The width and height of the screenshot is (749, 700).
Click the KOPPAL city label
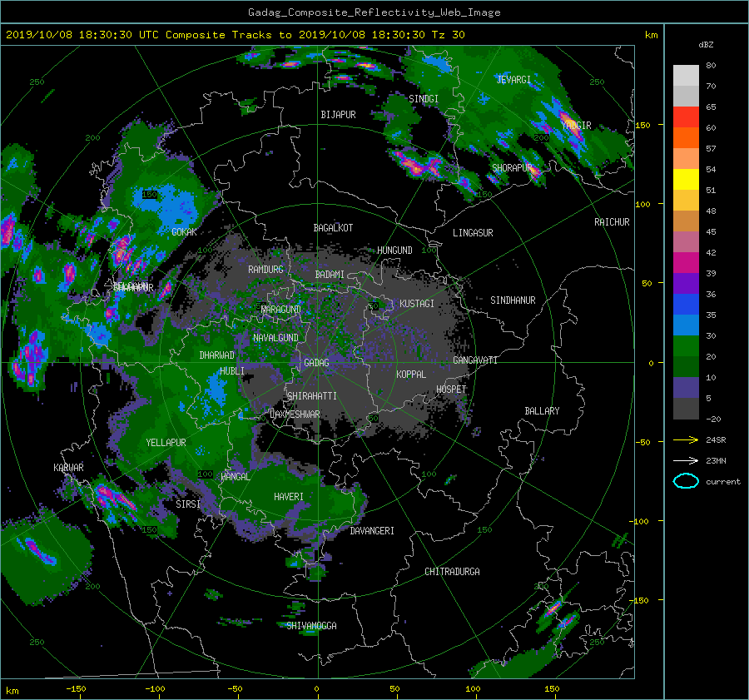(x=411, y=374)
